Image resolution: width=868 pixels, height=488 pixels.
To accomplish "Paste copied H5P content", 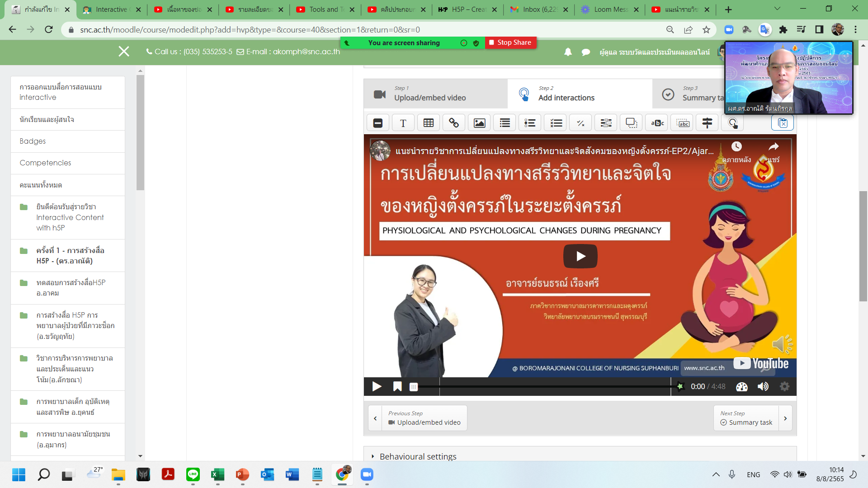I will [782, 122].
